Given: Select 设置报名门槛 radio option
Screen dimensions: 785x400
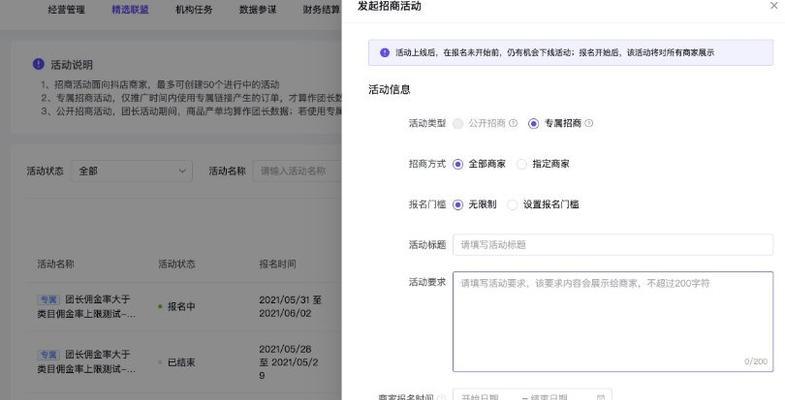Looking at the screenshot, I should tap(512, 204).
